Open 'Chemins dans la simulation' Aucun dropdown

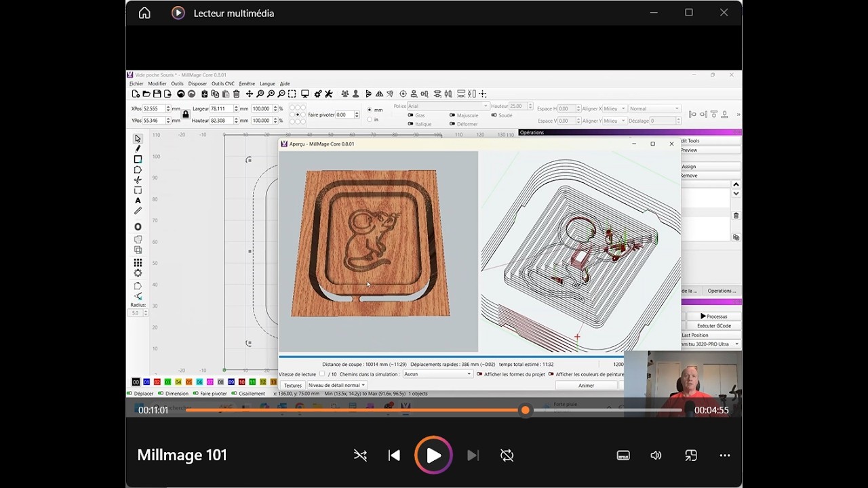tap(437, 374)
